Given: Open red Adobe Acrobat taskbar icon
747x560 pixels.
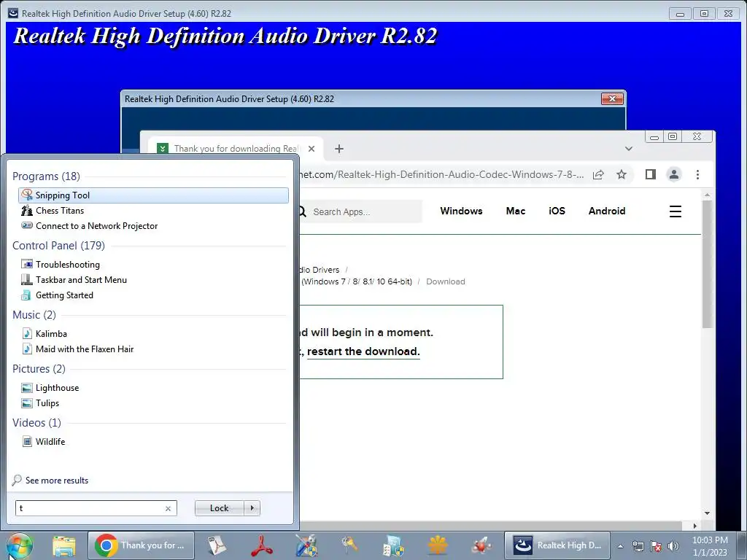Looking at the screenshot, I should (262, 545).
